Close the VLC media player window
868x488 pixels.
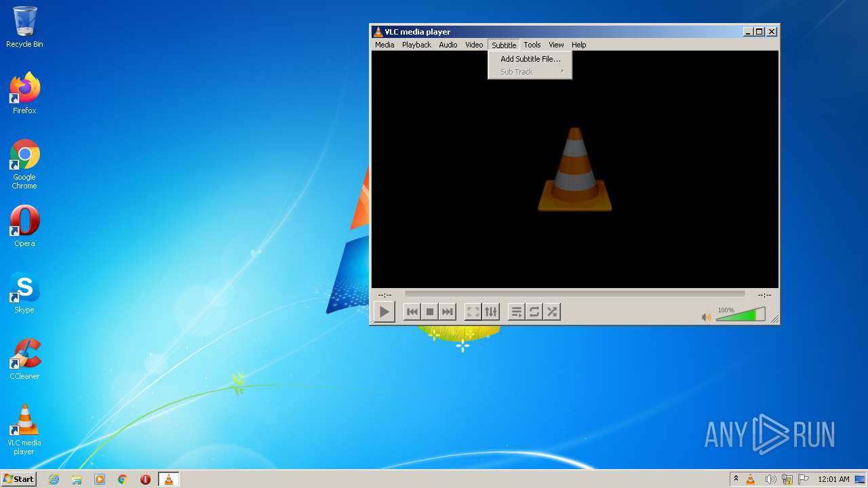pos(772,31)
